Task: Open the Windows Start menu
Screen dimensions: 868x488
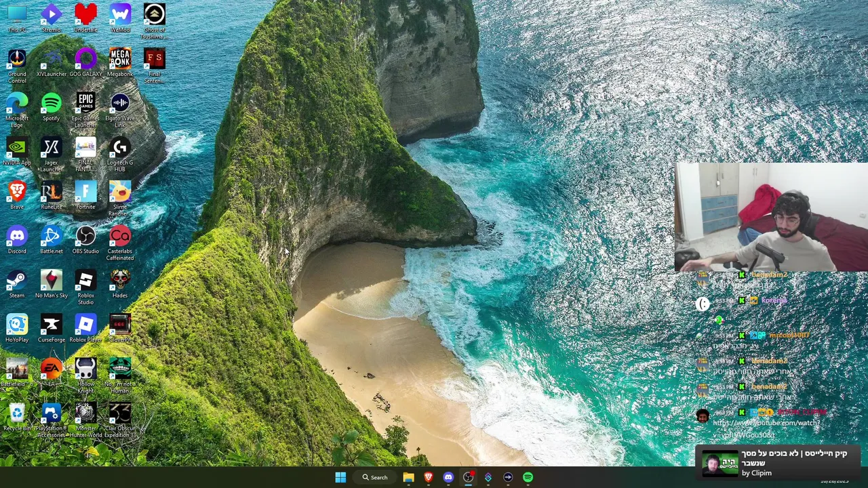Action: point(340,477)
